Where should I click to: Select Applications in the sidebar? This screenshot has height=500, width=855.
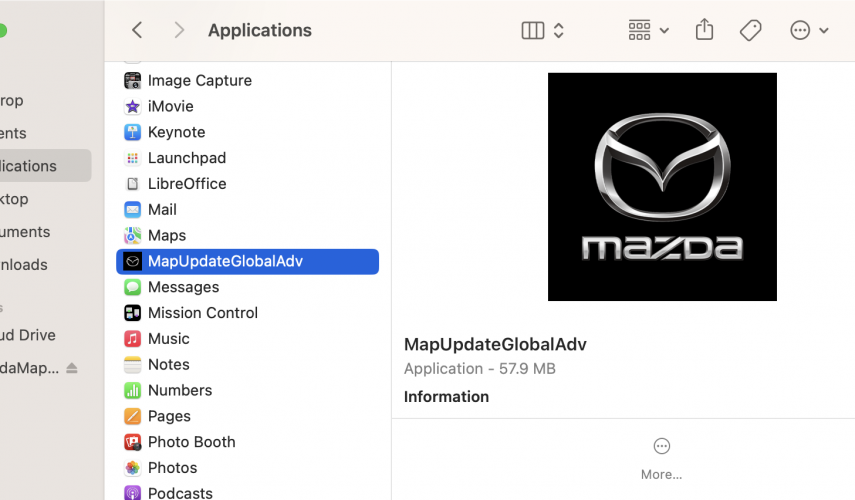(x=30, y=166)
